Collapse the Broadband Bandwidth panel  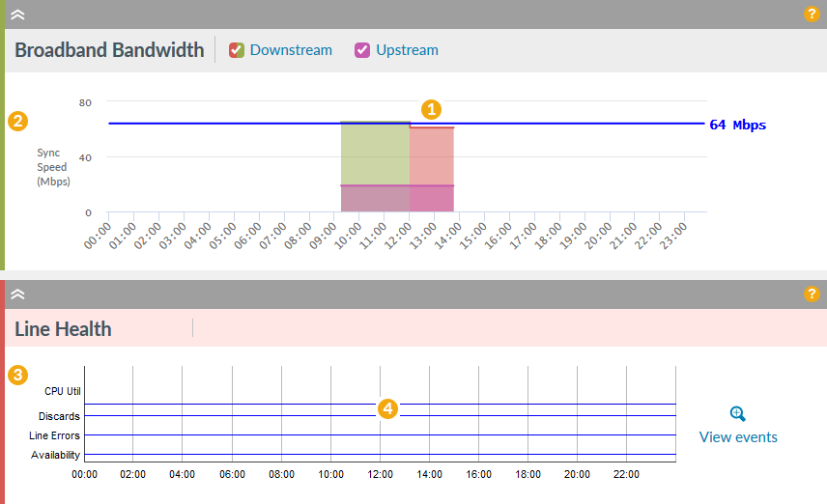tap(17, 14)
